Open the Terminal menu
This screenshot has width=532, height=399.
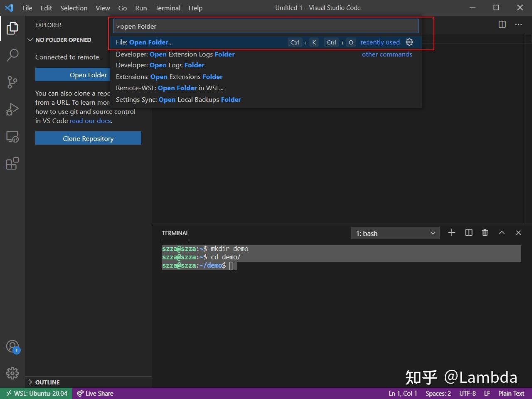click(x=167, y=8)
